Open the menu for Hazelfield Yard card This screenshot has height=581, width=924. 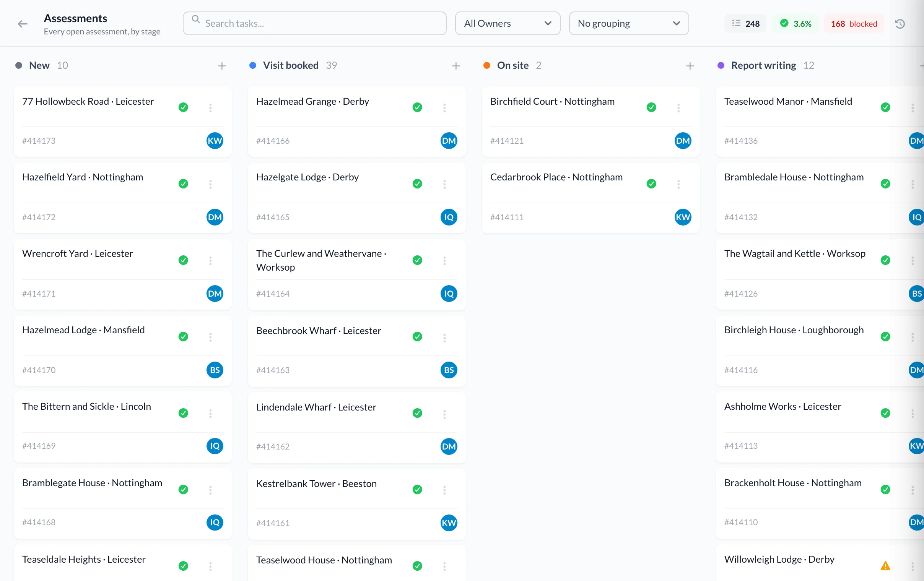tap(210, 184)
